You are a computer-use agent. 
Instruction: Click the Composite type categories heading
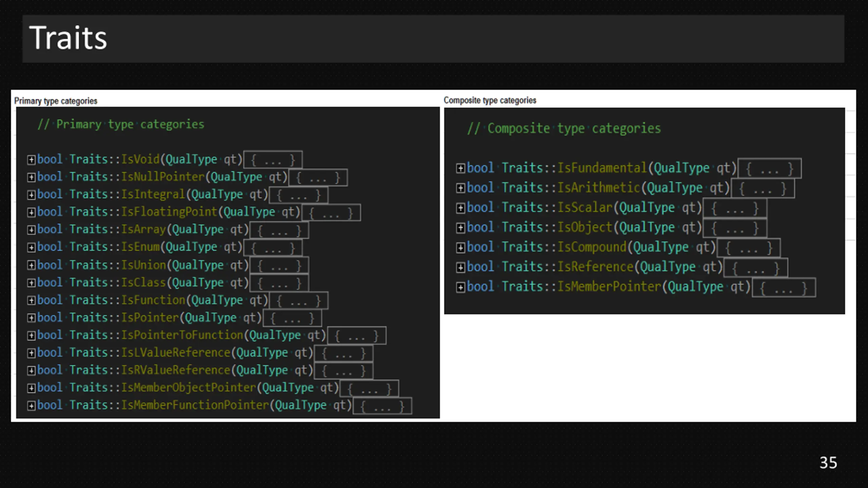tap(490, 100)
